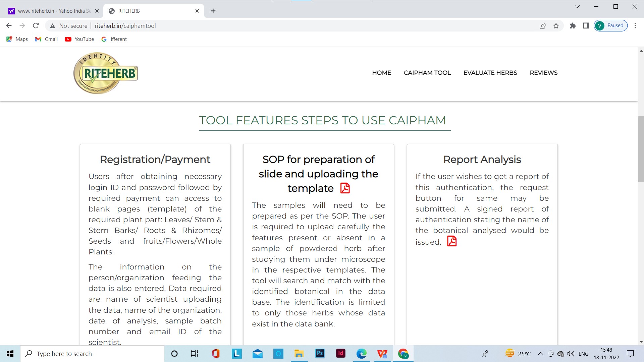Open Cortana circle icon
Image resolution: width=644 pixels, height=362 pixels.
(x=174, y=354)
